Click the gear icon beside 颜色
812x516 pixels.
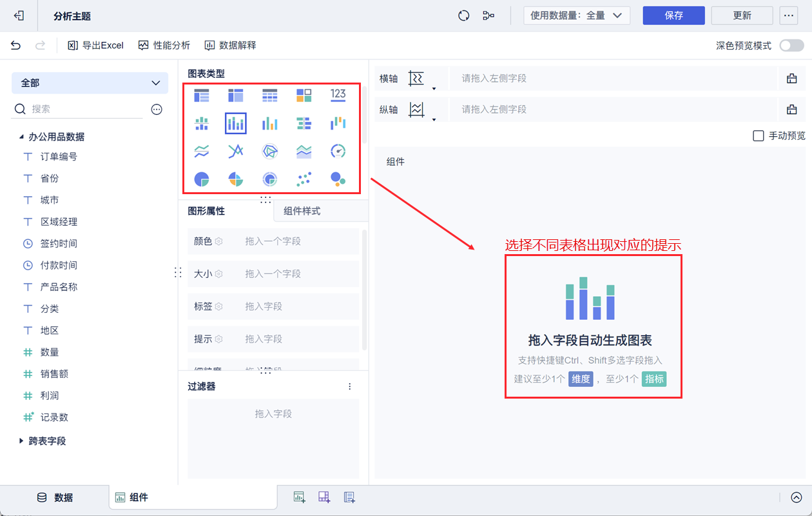(x=219, y=241)
